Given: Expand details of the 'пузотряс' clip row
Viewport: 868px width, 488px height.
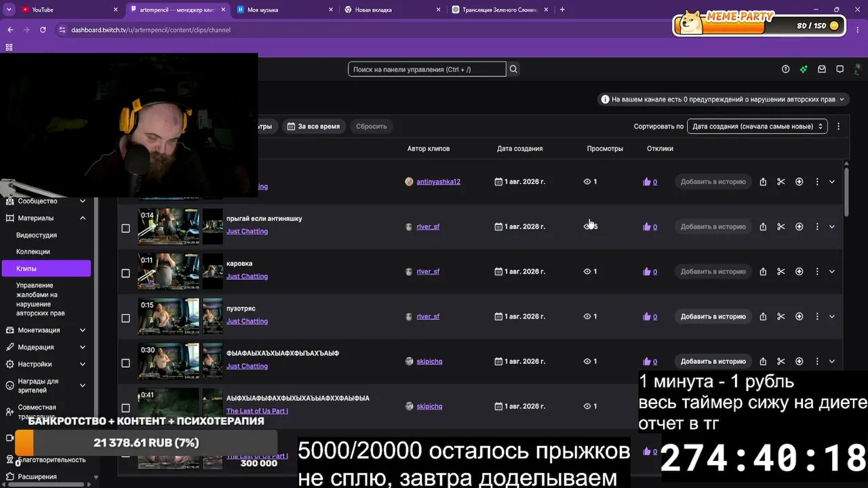Looking at the screenshot, I should 832,317.
